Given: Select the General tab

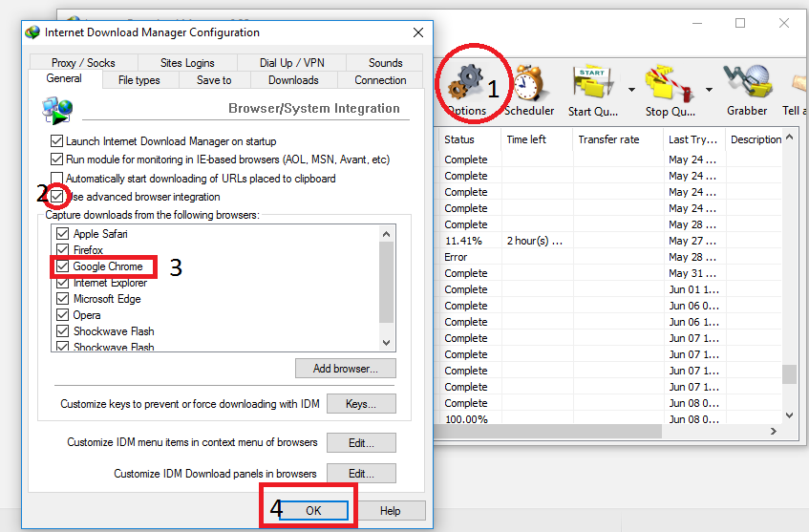Looking at the screenshot, I should 64,78.
